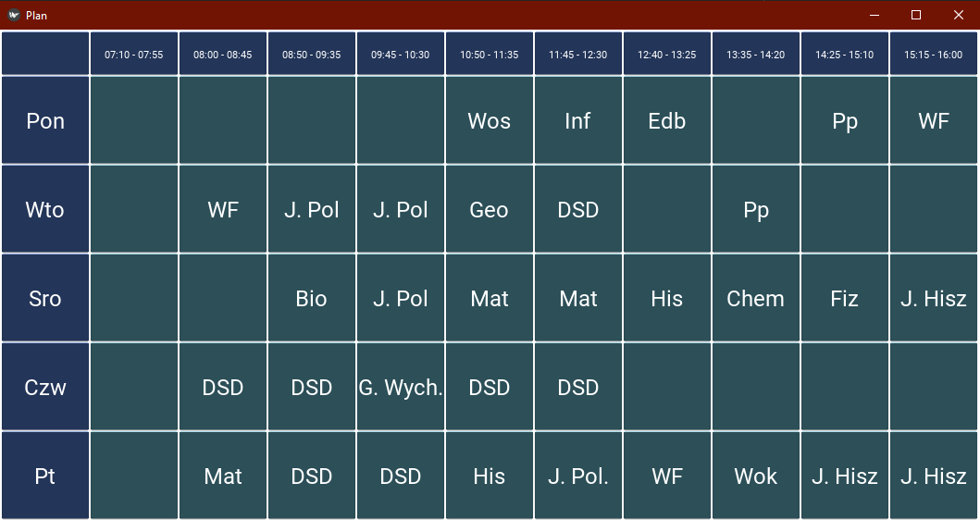This screenshot has width=980, height=520.
Task: Select the Friday Wok lesson
Action: (x=756, y=475)
